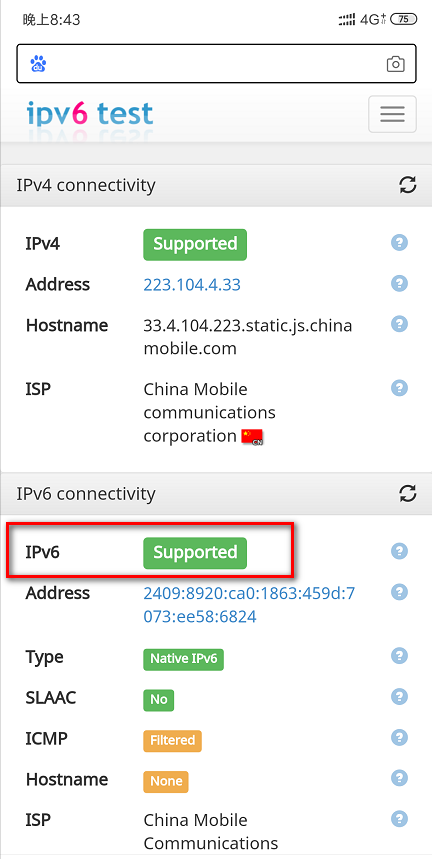The height and width of the screenshot is (859, 432).
Task: Open help for IPv4 Supported row
Action: coord(400,243)
